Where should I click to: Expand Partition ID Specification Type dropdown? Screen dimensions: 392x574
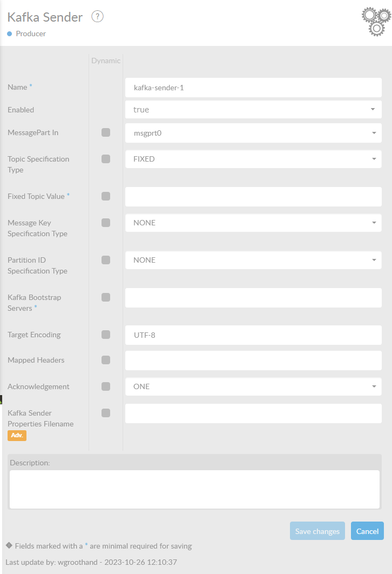(x=253, y=260)
